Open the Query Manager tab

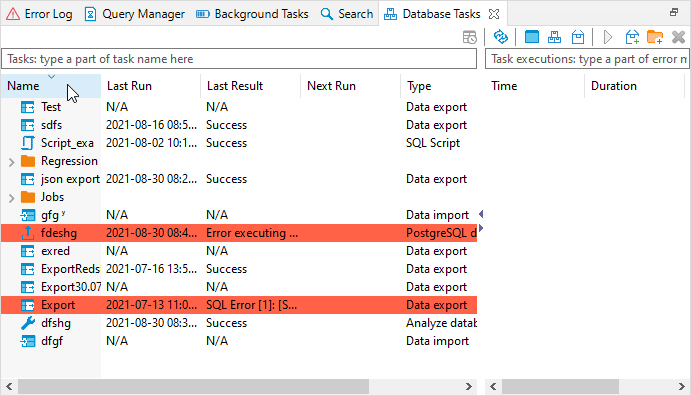tap(134, 14)
